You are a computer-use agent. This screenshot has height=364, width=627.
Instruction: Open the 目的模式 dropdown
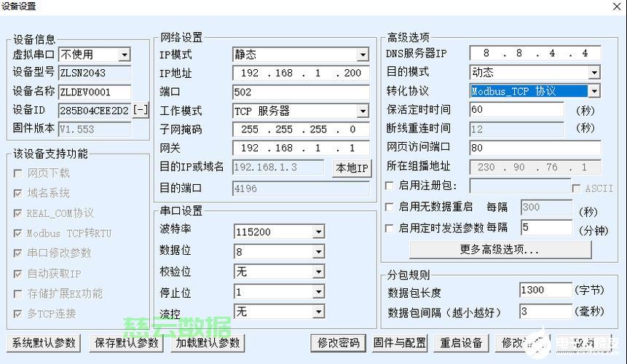pos(594,72)
